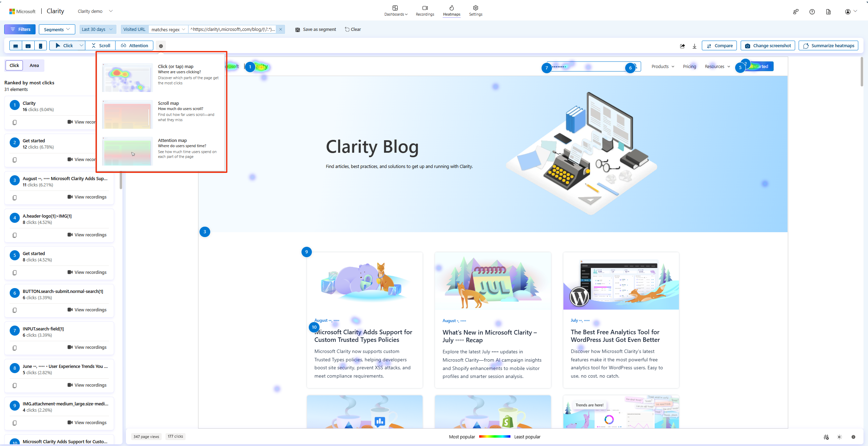Copy element icon in Get started 12 clicks card
Viewport: 868px width, 446px height.
point(15,160)
